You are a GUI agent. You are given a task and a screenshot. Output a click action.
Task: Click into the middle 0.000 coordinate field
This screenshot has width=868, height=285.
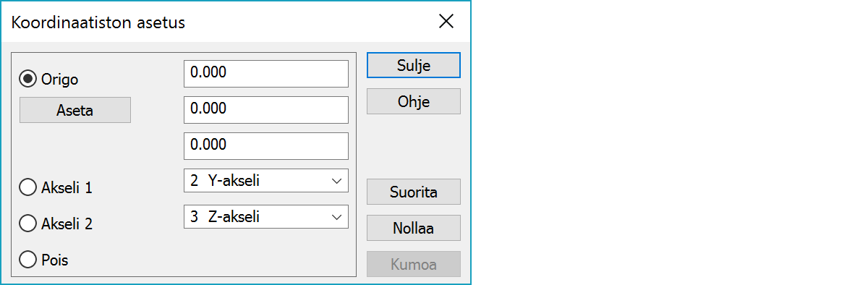(266, 109)
